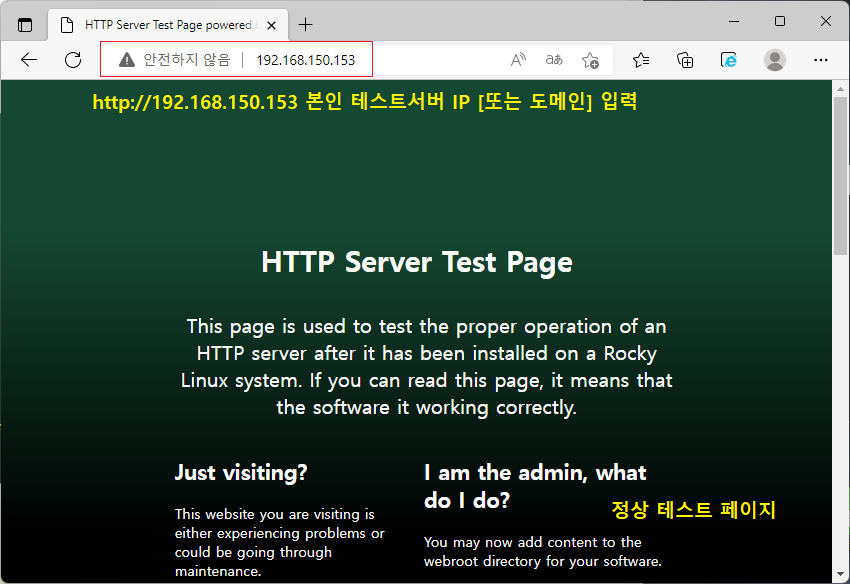Image resolution: width=850 pixels, height=584 pixels.
Task: Click the Just visiting? heading
Action: [x=241, y=473]
